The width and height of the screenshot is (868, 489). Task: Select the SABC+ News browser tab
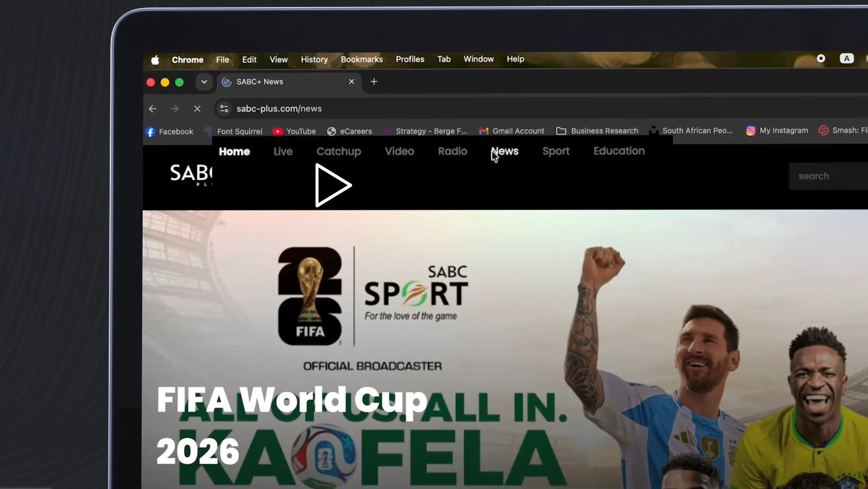coord(290,82)
